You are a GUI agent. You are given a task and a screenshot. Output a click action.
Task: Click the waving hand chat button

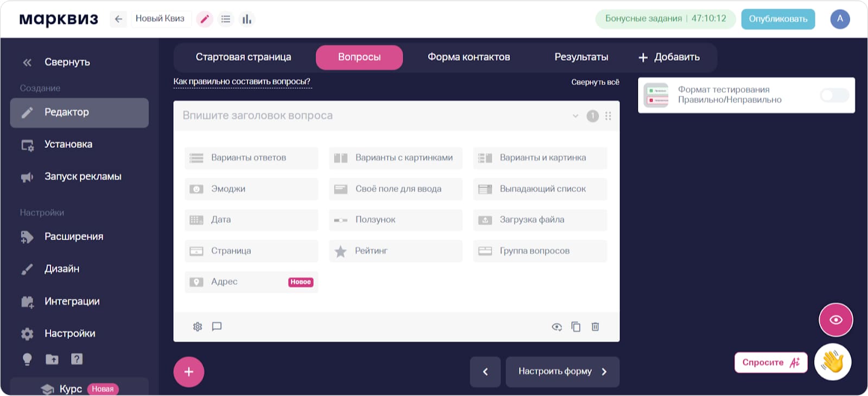click(833, 362)
